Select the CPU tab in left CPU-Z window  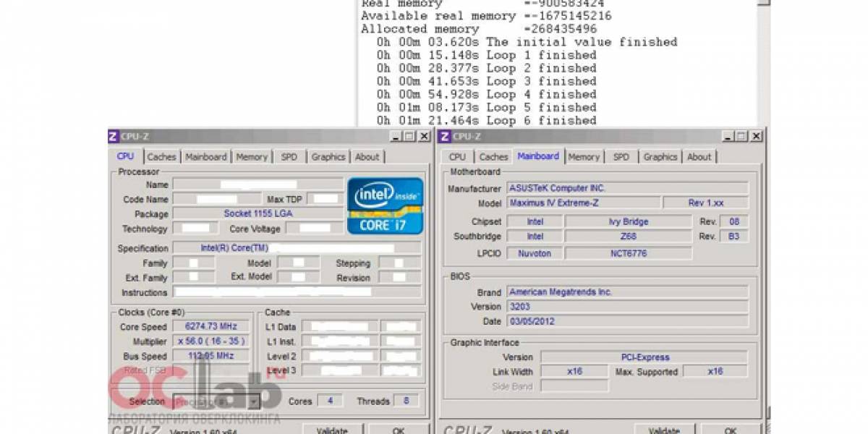click(x=125, y=156)
